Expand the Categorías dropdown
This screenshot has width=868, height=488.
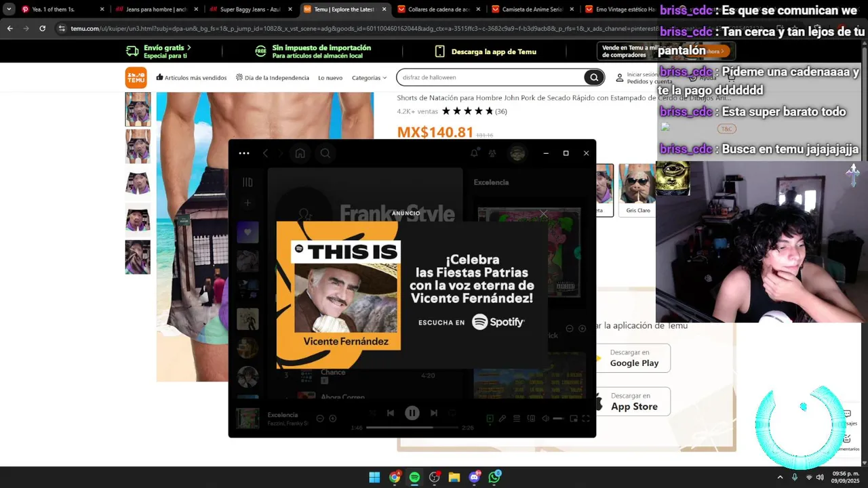[x=369, y=77]
